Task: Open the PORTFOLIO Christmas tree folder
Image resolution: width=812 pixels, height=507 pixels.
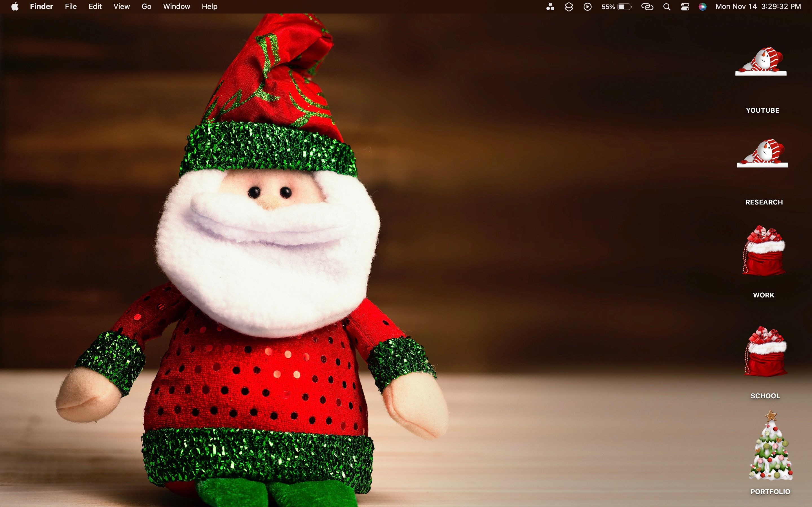Action: click(771, 446)
